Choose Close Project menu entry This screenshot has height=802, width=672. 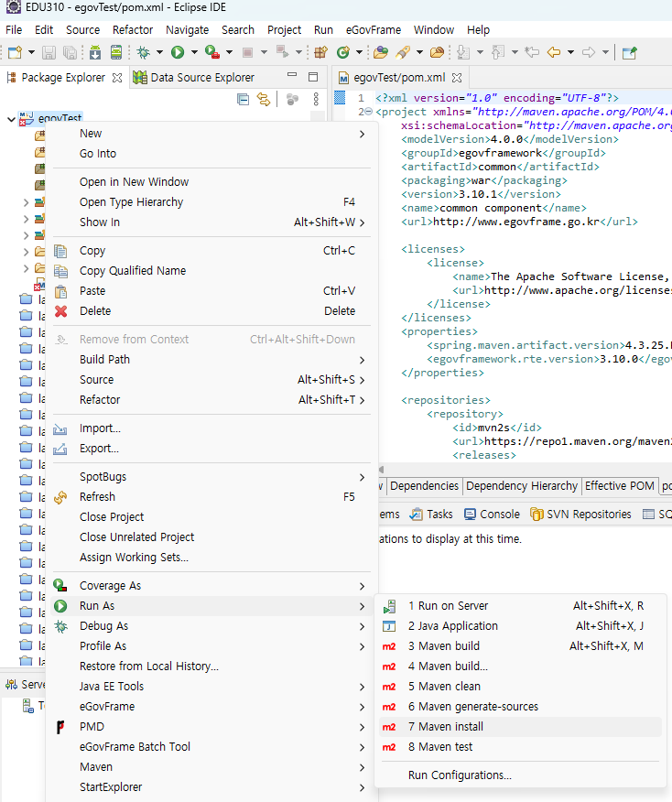point(211,516)
